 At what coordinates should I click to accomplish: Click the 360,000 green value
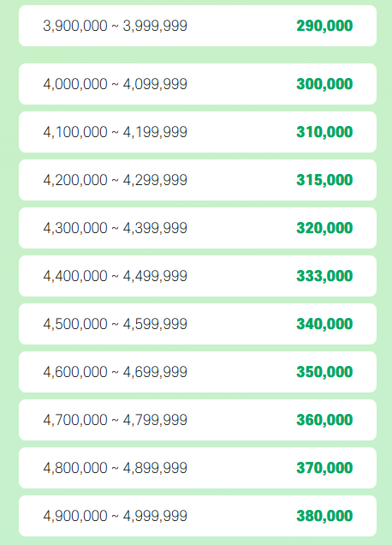pos(324,420)
